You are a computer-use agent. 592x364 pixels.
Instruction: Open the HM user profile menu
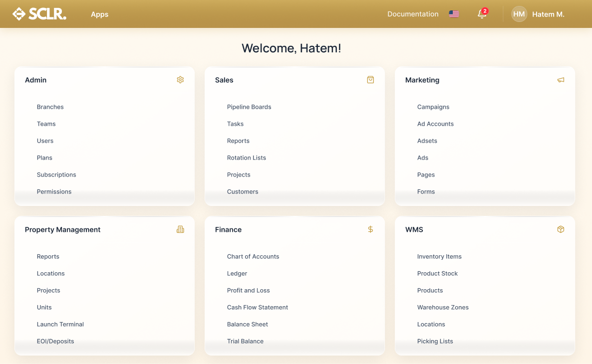[519, 14]
